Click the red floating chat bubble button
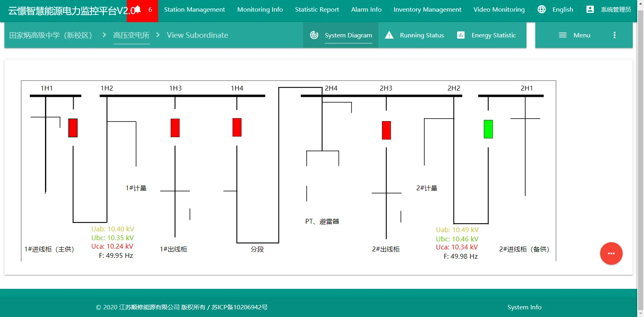This screenshot has width=644, height=317. (611, 253)
